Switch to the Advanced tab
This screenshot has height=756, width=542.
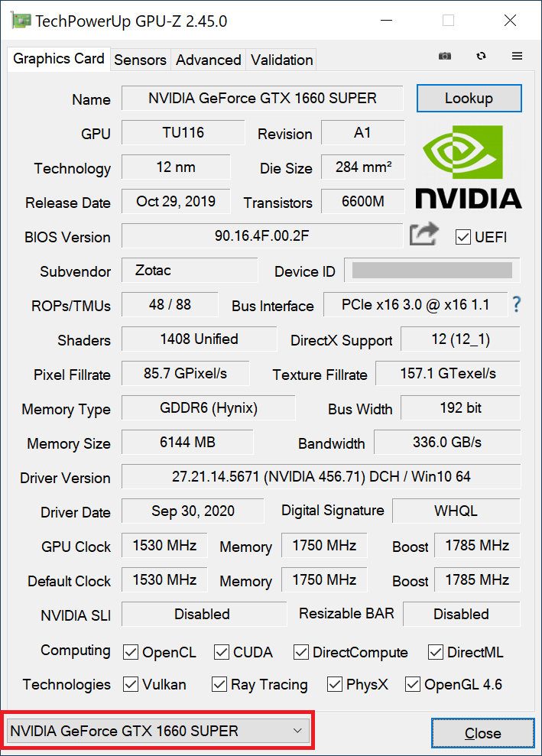pos(208,60)
